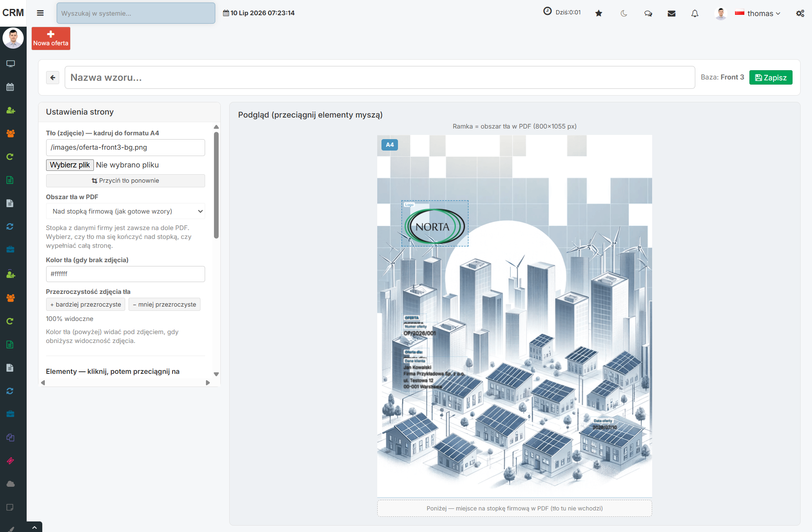812x532 pixels.
Task: Click bardziej przezroczyste button
Action: pyautogui.click(x=85, y=304)
